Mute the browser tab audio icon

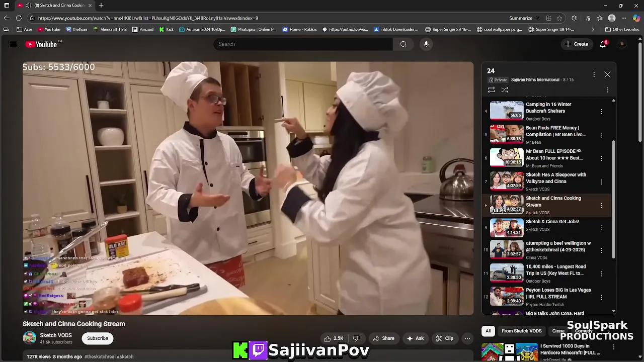28,6
